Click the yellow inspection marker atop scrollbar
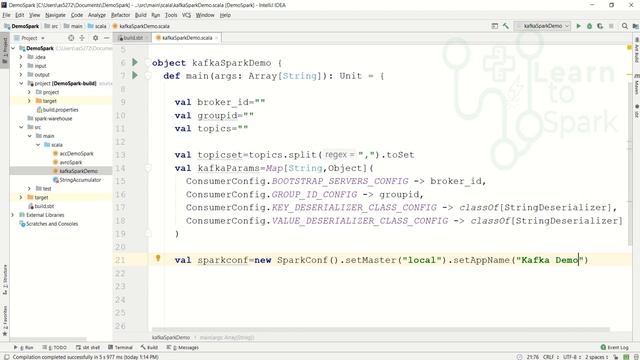 (x=629, y=48)
